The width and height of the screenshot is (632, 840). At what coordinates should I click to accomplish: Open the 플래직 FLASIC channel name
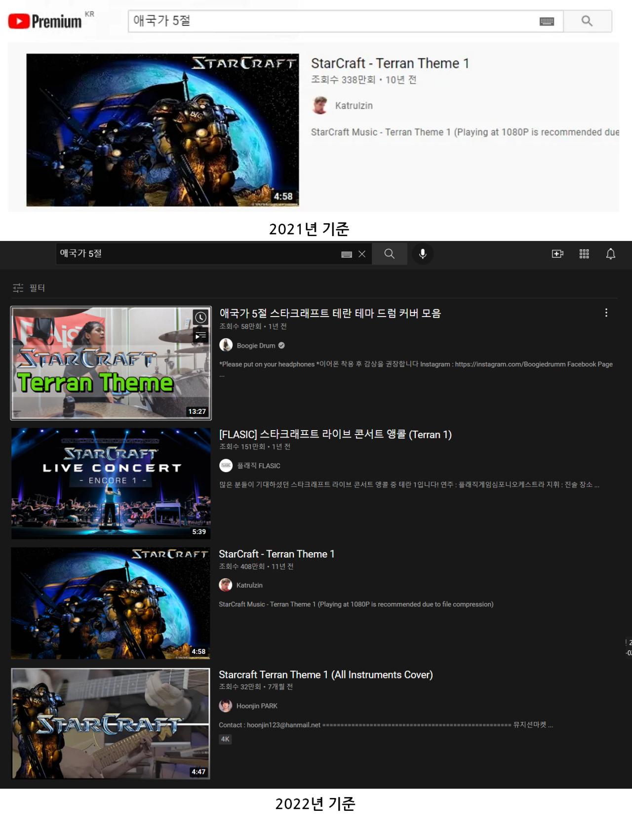(x=259, y=466)
